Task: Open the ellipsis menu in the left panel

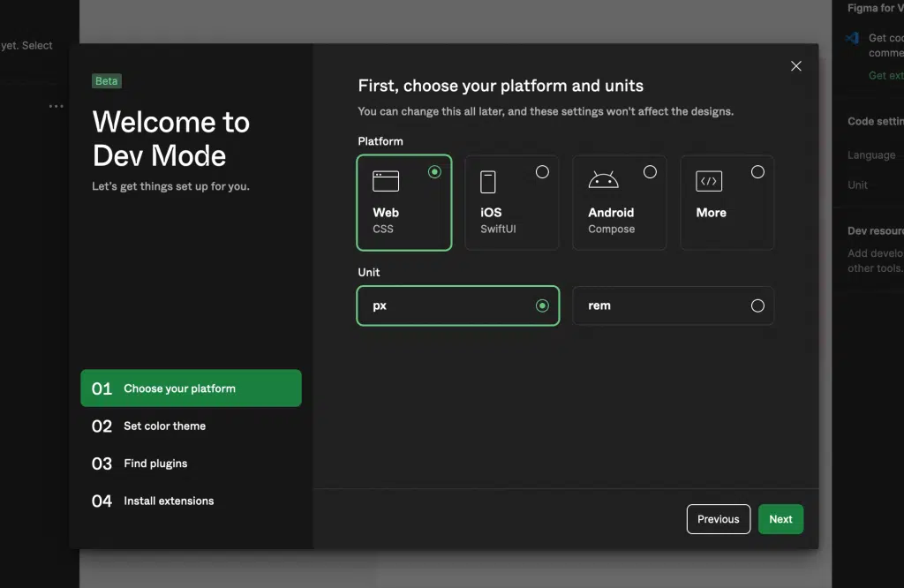Action: pyautogui.click(x=56, y=105)
